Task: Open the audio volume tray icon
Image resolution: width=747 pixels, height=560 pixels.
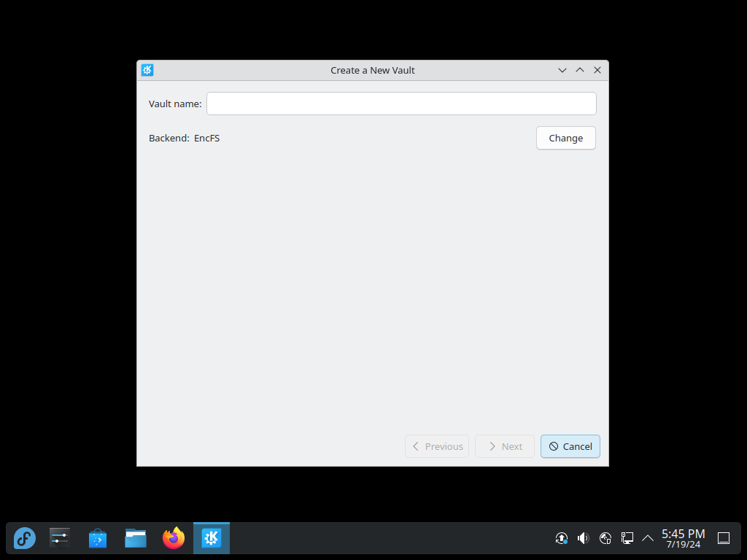Action: click(583, 538)
